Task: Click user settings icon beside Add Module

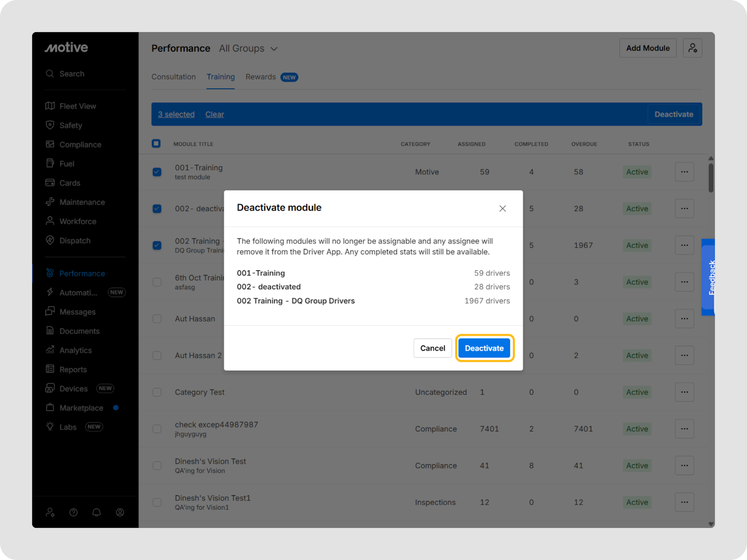Action: click(x=692, y=48)
